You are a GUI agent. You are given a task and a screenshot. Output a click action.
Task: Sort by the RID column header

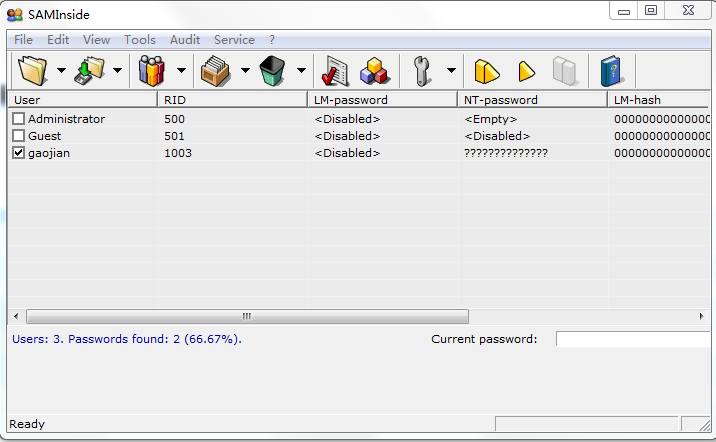(232, 100)
